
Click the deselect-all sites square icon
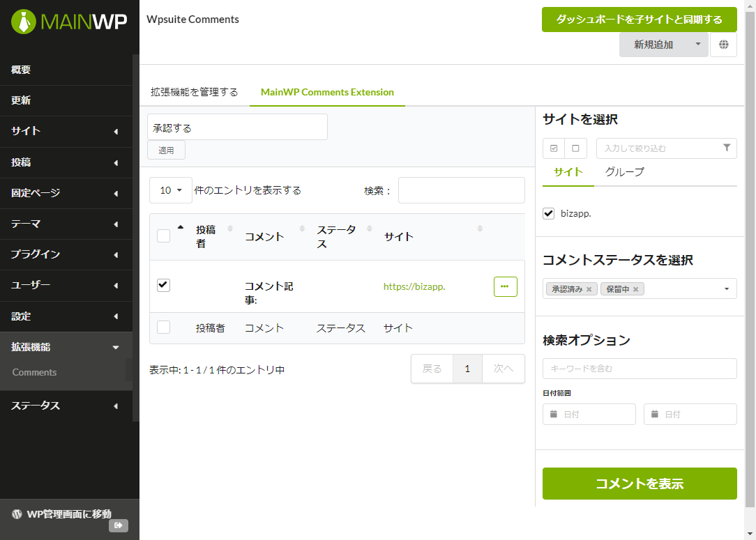[575, 148]
